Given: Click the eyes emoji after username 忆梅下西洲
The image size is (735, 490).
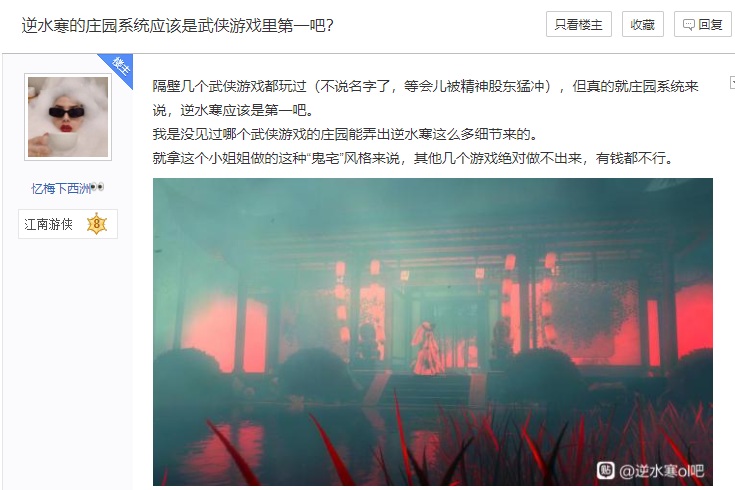Looking at the screenshot, I should [98, 188].
